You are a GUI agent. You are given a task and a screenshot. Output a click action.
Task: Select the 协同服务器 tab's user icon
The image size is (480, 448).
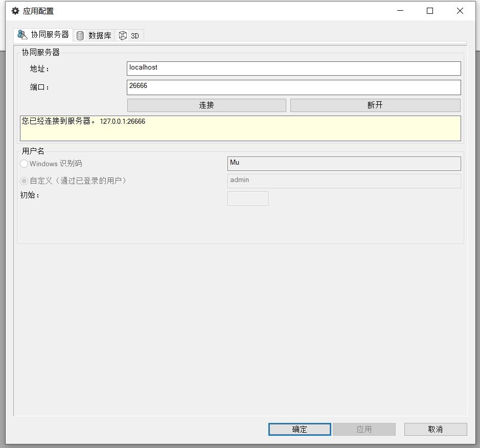coord(22,35)
